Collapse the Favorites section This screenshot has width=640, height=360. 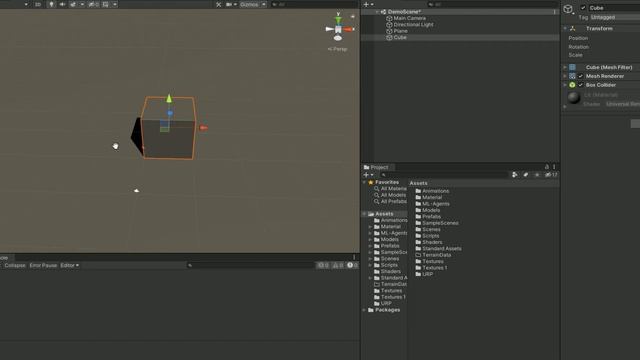tap(364, 182)
